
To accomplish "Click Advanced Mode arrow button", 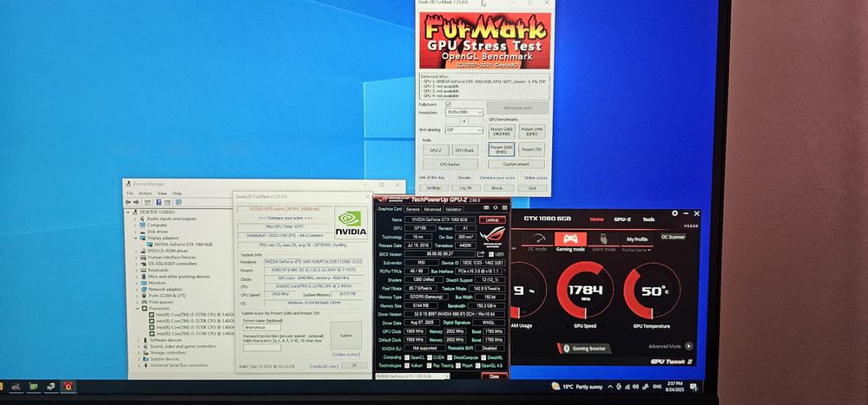I will pos(688,346).
